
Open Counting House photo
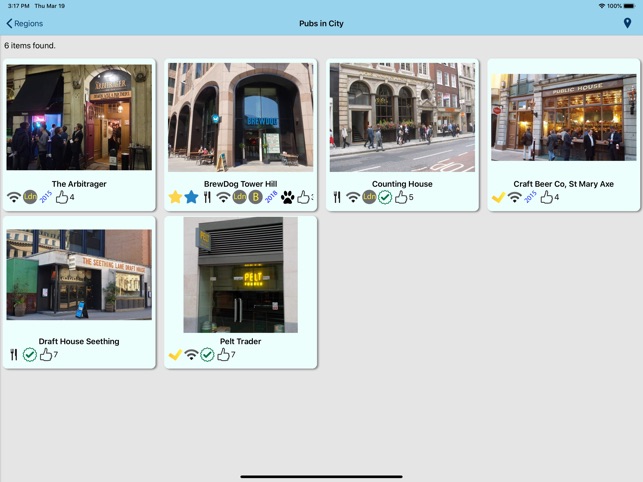(402, 117)
